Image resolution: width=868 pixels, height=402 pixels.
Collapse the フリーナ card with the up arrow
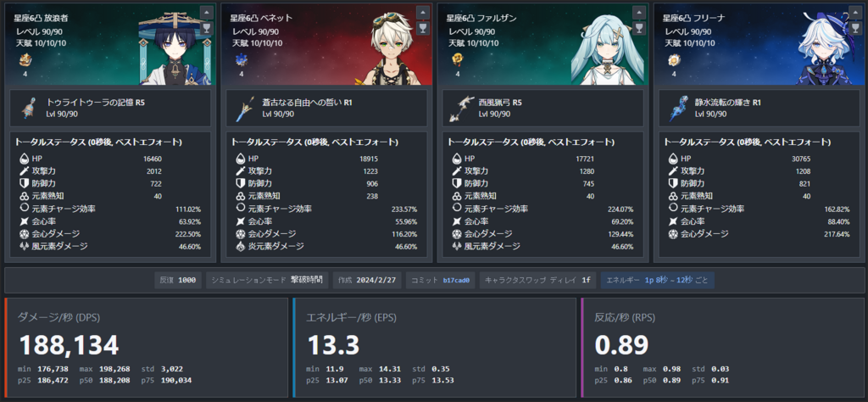pyautogui.click(x=855, y=12)
